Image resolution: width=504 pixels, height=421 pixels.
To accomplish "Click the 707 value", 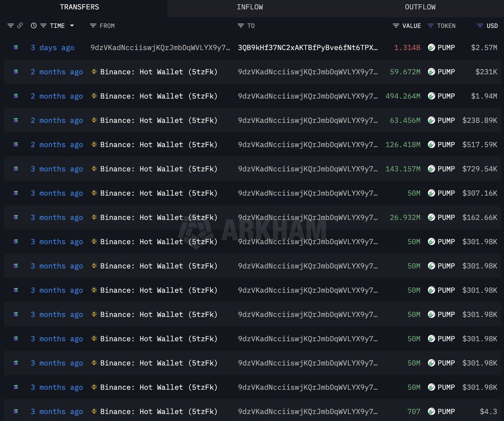I will (414, 411).
